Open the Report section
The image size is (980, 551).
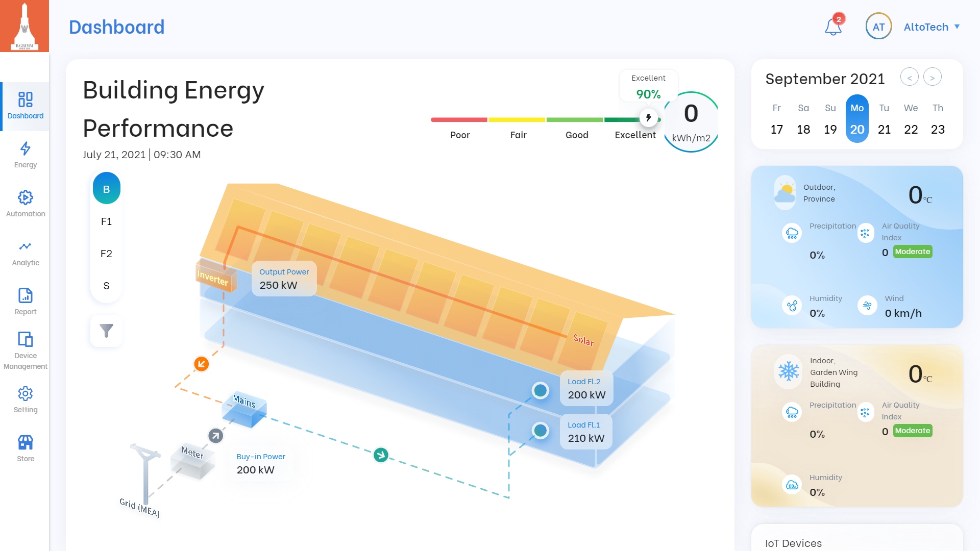click(26, 302)
